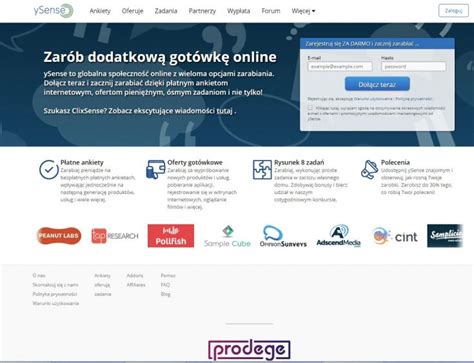The width and height of the screenshot is (474, 363).
Task: Open the Addons footer link
Action: click(135, 275)
